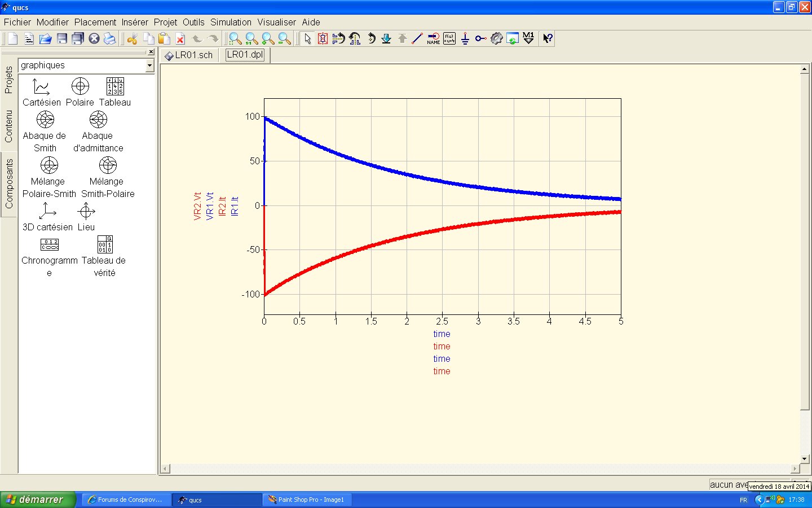Go into subcircuit with down arrow

tap(386, 38)
